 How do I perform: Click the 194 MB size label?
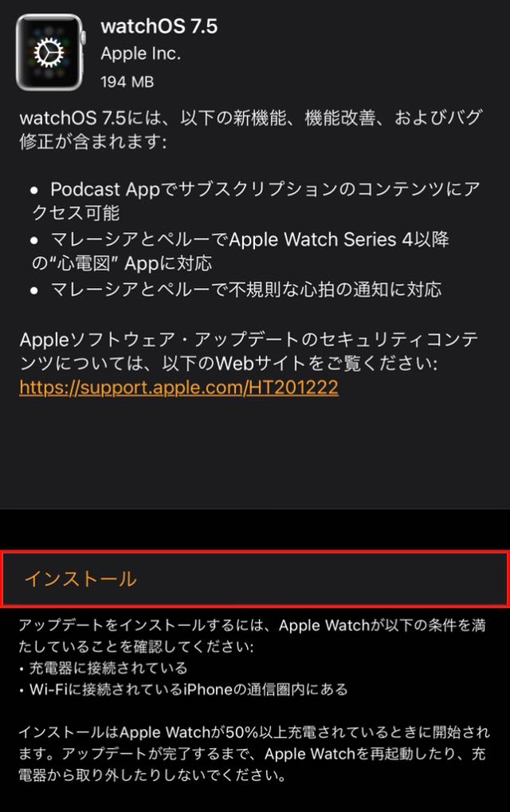[x=127, y=82]
